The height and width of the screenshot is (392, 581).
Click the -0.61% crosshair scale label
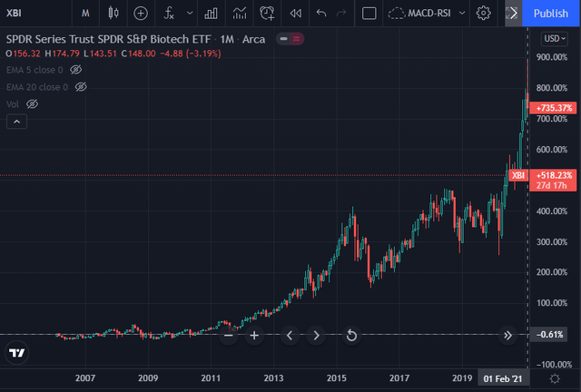[x=549, y=335]
